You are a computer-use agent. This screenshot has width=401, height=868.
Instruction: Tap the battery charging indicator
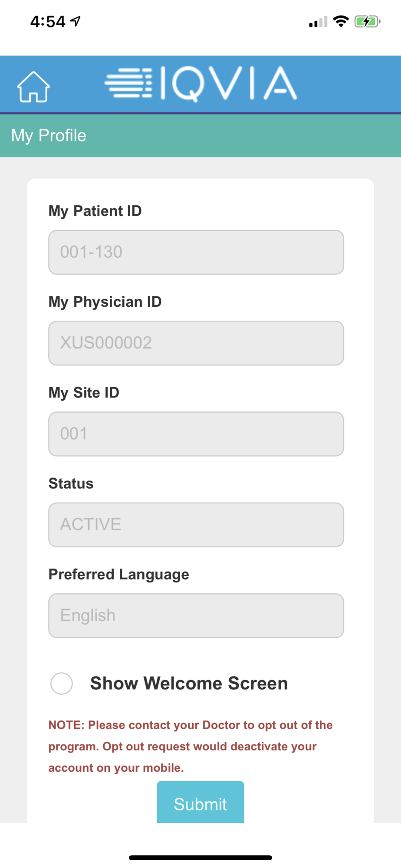pos(367,21)
